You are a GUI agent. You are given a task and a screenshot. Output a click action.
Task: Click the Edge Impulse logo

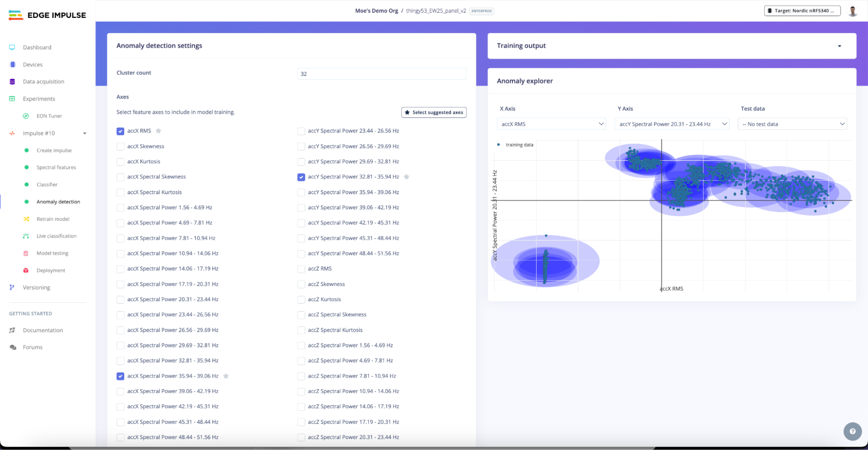[x=47, y=15]
